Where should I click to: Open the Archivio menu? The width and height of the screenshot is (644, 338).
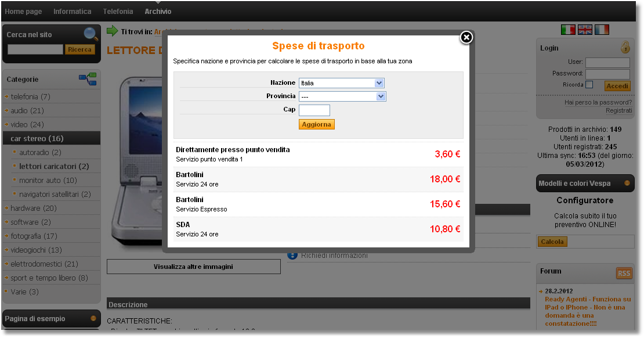(x=158, y=12)
